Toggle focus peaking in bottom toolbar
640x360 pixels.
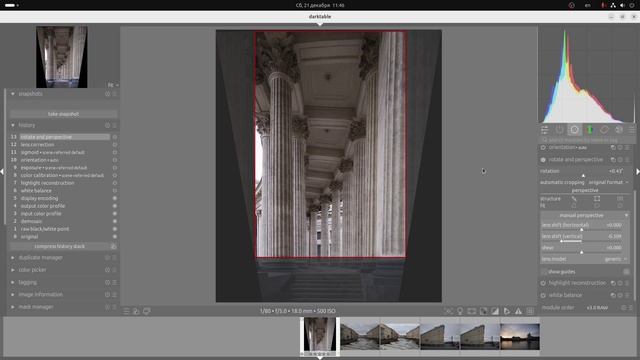(449, 311)
